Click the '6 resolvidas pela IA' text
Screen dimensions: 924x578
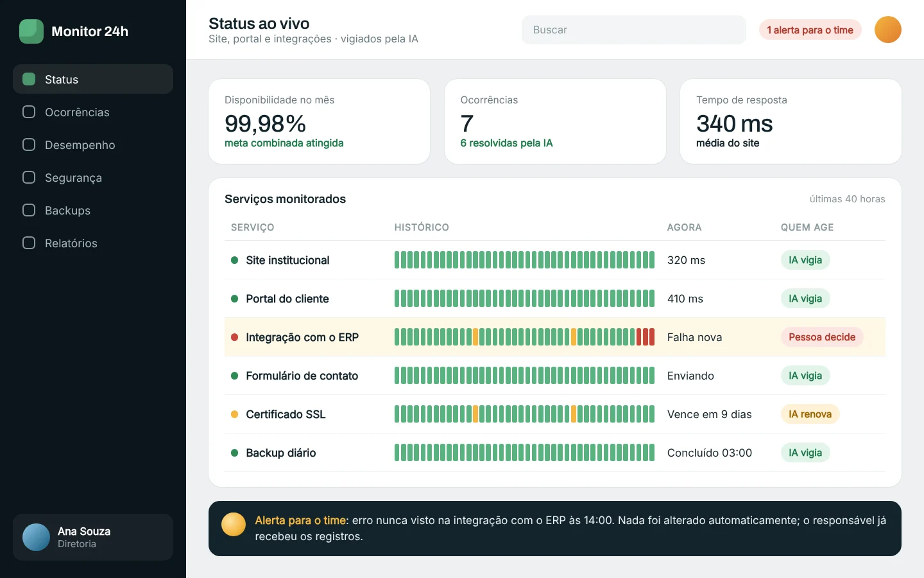click(506, 143)
